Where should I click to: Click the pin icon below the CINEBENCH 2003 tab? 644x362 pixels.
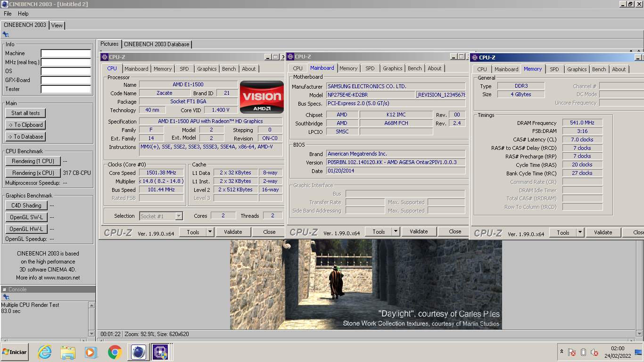pyautogui.click(x=6, y=34)
